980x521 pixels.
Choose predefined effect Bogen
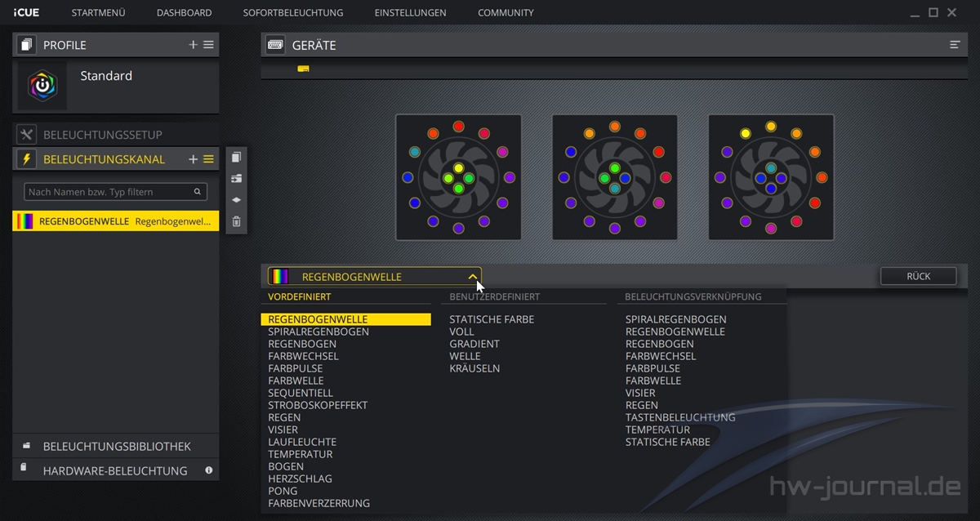[286, 466]
